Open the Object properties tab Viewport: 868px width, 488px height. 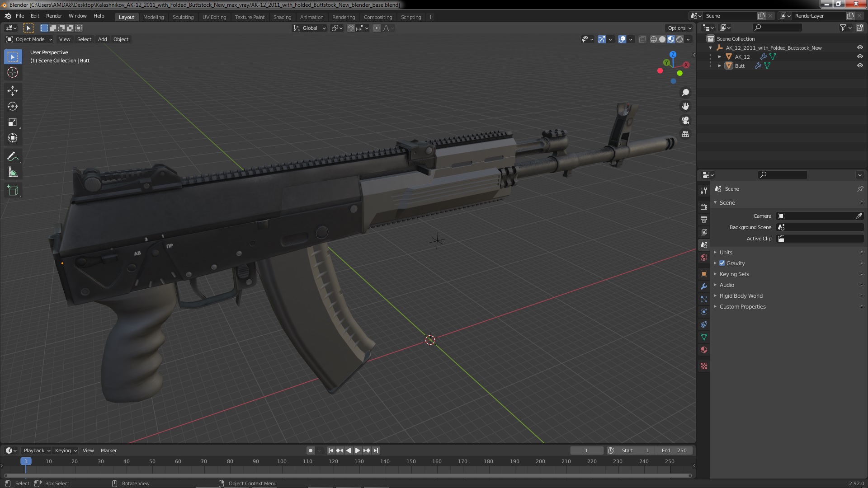click(703, 274)
